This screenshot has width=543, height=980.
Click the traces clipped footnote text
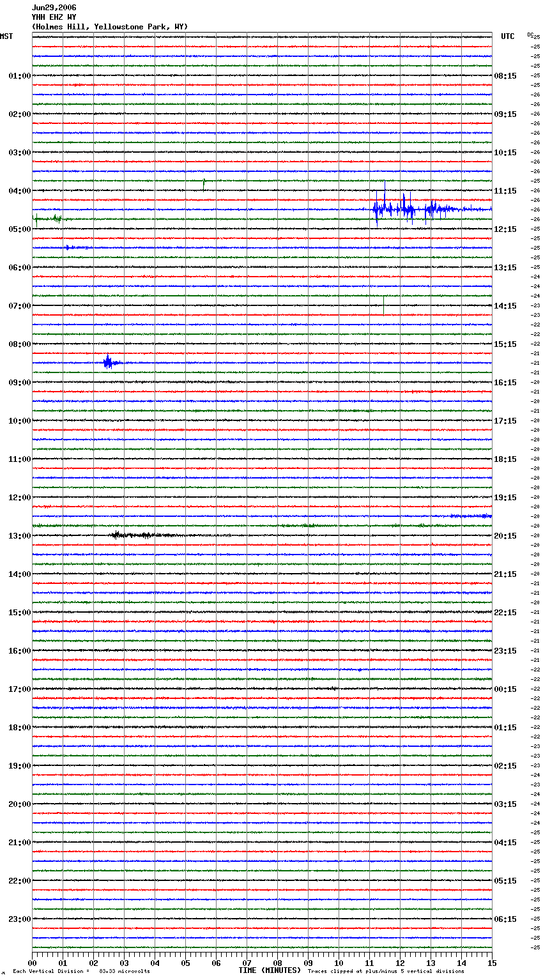click(386, 971)
